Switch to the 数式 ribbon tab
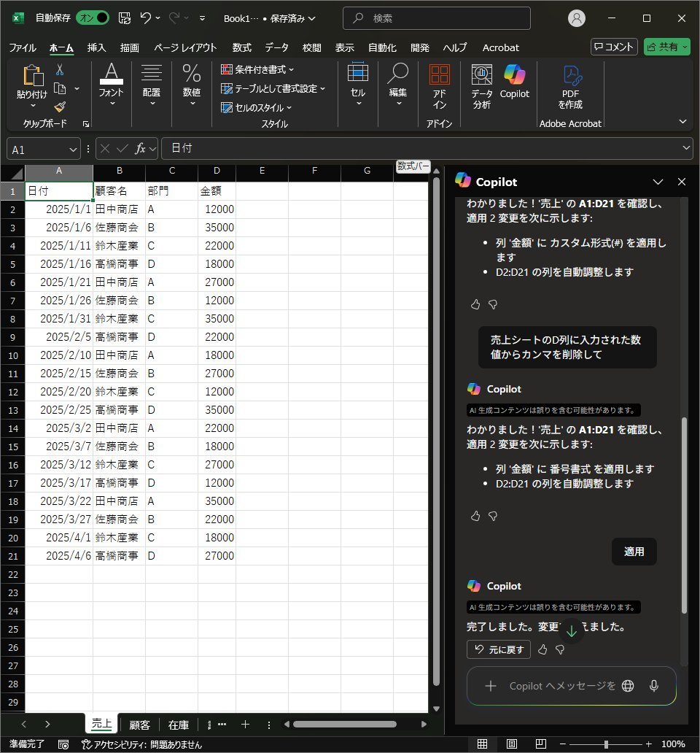The width and height of the screenshot is (700, 753). pos(242,47)
